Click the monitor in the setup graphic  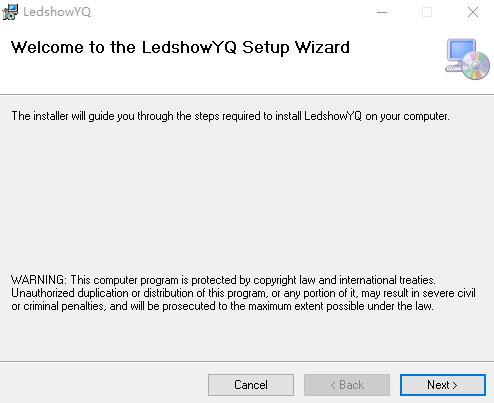click(460, 53)
